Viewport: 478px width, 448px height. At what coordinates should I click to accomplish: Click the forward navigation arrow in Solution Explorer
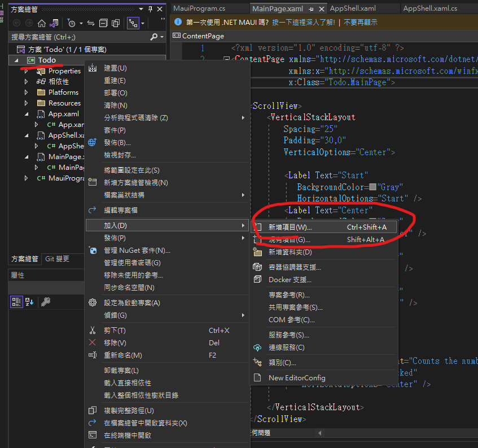(x=29, y=23)
